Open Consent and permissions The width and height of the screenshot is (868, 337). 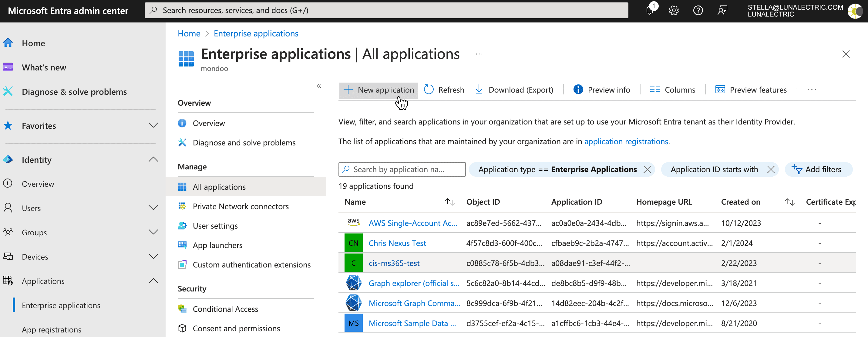coord(236,328)
